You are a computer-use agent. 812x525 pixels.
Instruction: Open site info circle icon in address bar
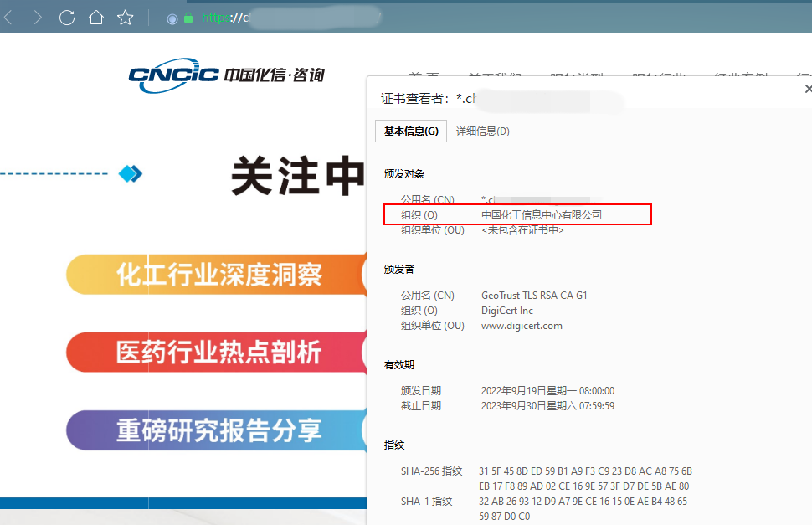point(172,18)
